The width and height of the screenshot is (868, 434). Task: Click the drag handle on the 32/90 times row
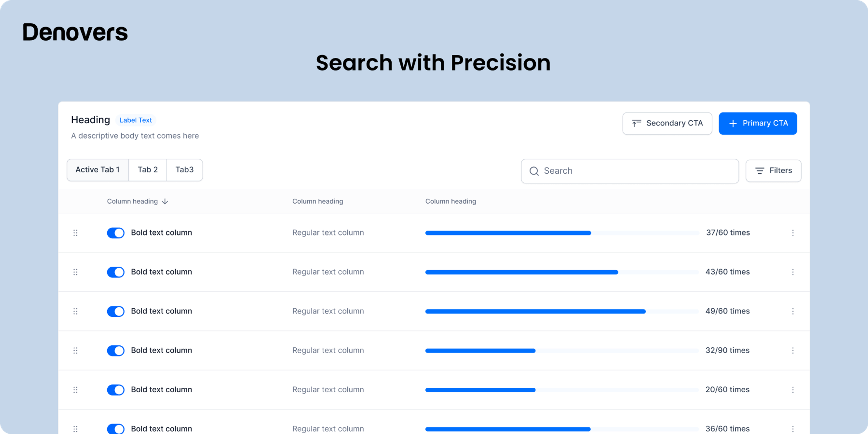tap(75, 350)
